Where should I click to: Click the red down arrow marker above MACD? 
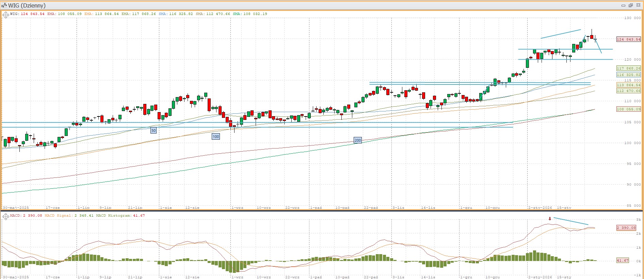[x=550, y=219]
